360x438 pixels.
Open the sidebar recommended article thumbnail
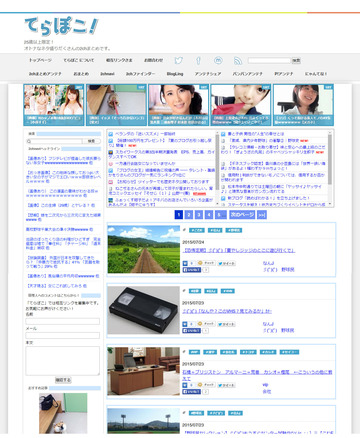(x=63, y=413)
